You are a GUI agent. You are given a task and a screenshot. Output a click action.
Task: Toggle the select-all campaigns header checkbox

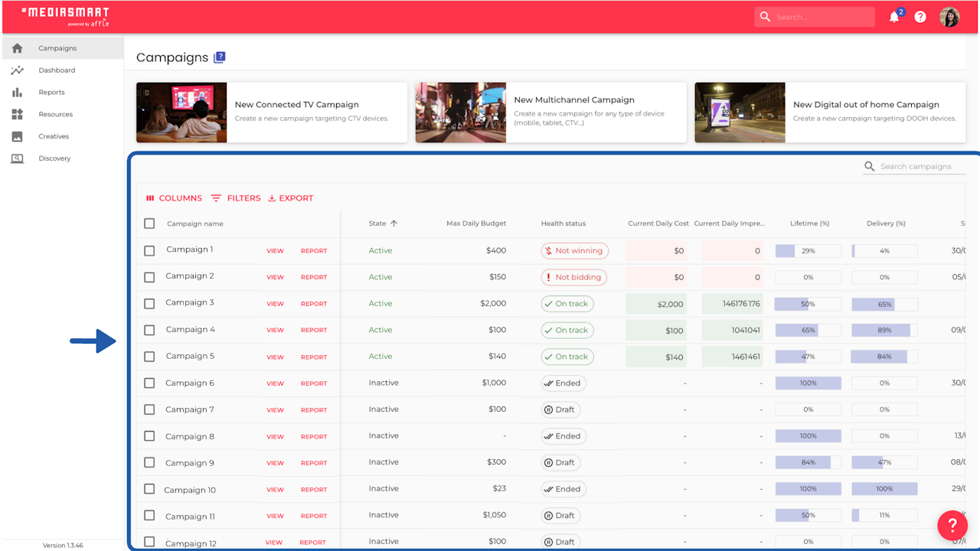pos(149,223)
